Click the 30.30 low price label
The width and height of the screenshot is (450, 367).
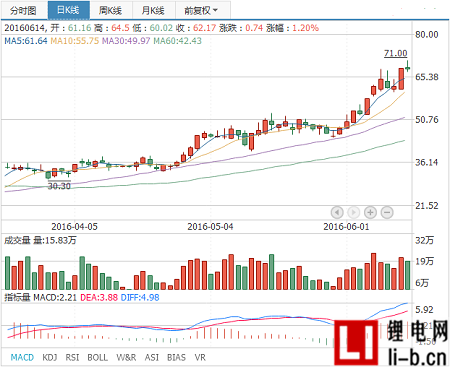click(59, 186)
